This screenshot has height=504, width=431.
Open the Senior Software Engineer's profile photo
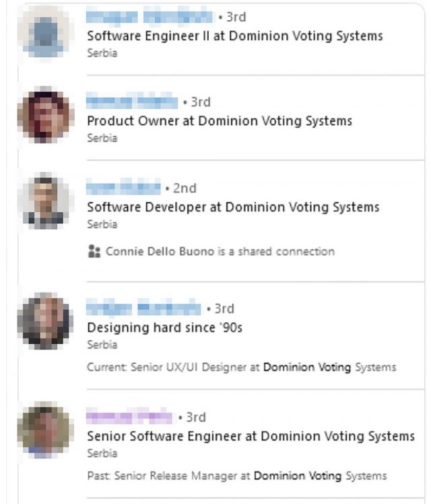click(x=44, y=430)
